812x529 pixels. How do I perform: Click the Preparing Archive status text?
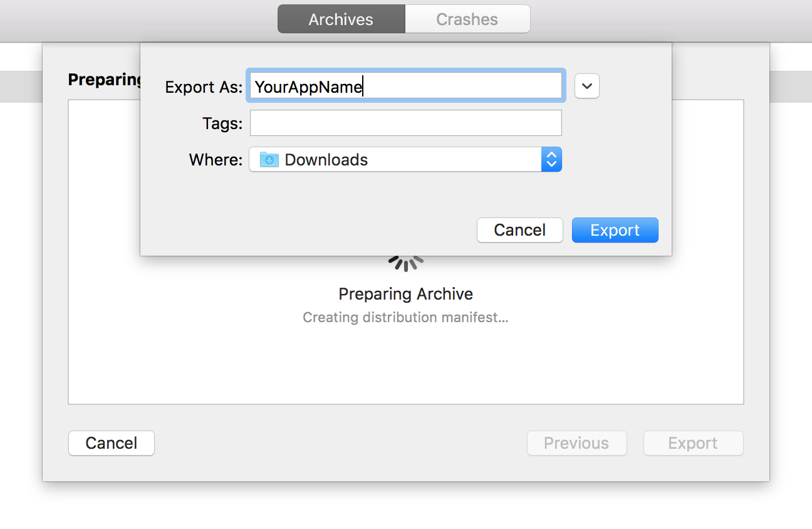tap(406, 294)
